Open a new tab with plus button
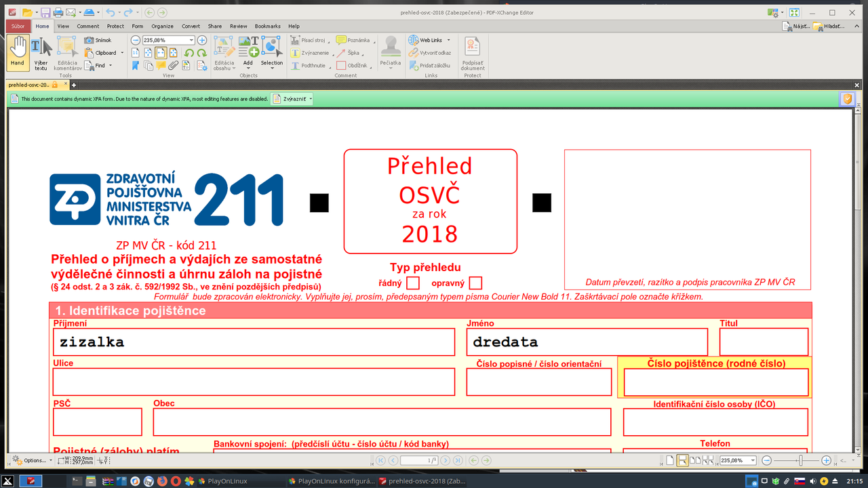 tap(74, 85)
